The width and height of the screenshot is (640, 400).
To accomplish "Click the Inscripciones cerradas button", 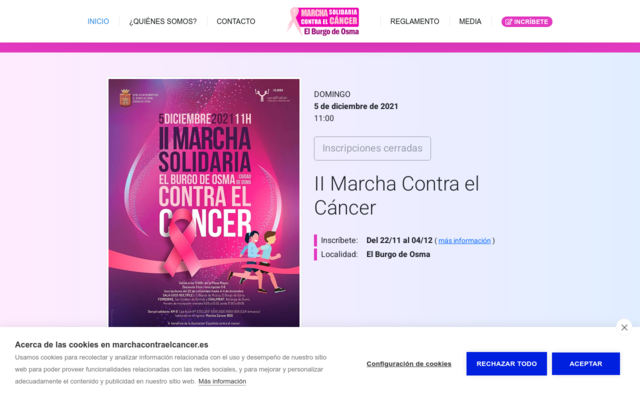I will coord(372,148).
